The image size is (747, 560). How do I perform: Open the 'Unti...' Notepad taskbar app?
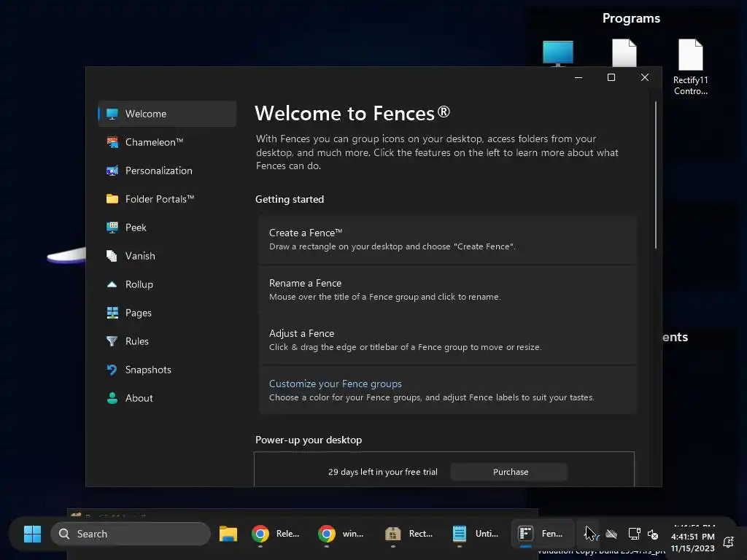click(x=476, y=534)
